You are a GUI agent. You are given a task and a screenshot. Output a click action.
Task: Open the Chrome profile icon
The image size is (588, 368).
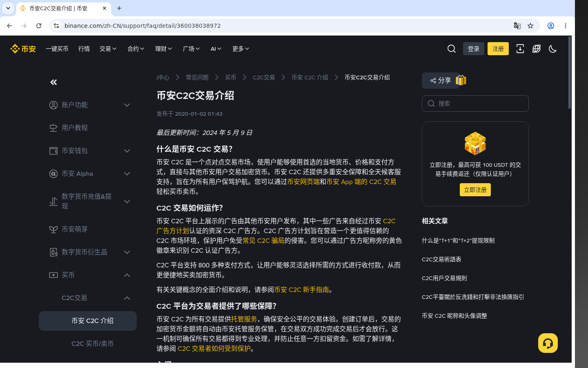coord(551,26)
